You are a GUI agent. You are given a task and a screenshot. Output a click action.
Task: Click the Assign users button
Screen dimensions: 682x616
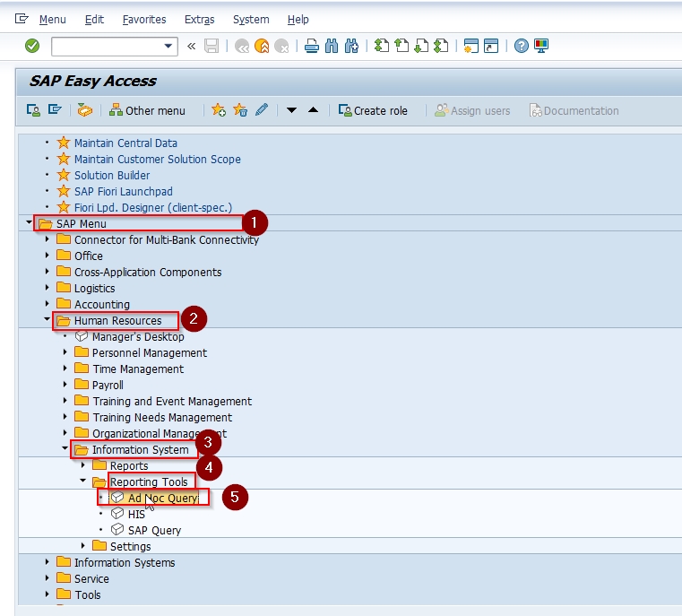[x=472, y=110]
